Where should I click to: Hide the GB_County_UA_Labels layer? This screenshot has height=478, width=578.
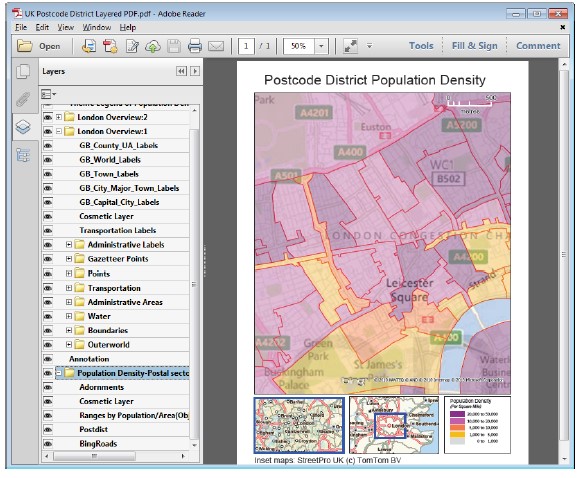click(x=48, y=145)
